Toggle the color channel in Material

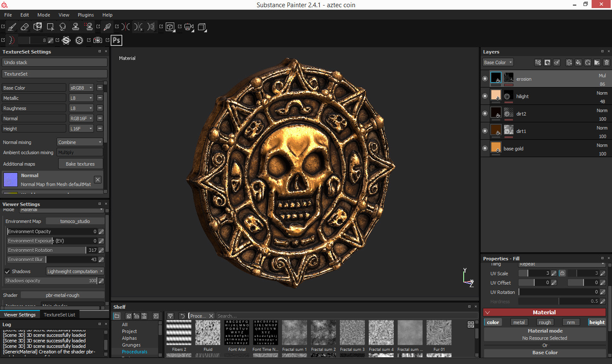coord(493,322)
